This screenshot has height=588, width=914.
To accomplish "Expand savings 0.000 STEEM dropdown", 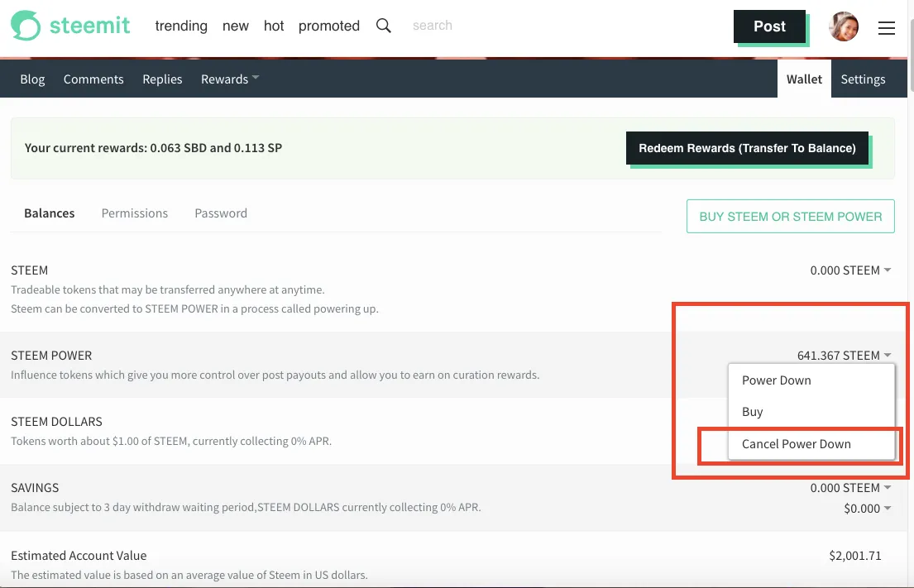I will point(850,488).
